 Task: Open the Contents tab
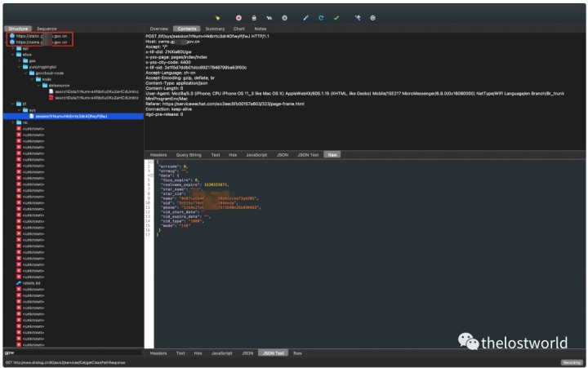pos(187,29)
